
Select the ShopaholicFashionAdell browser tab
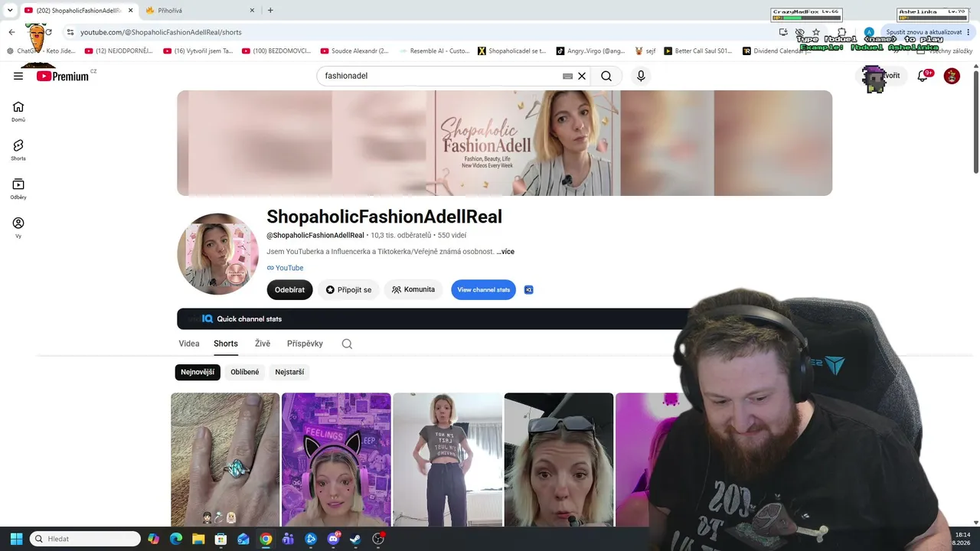point(77,11)
